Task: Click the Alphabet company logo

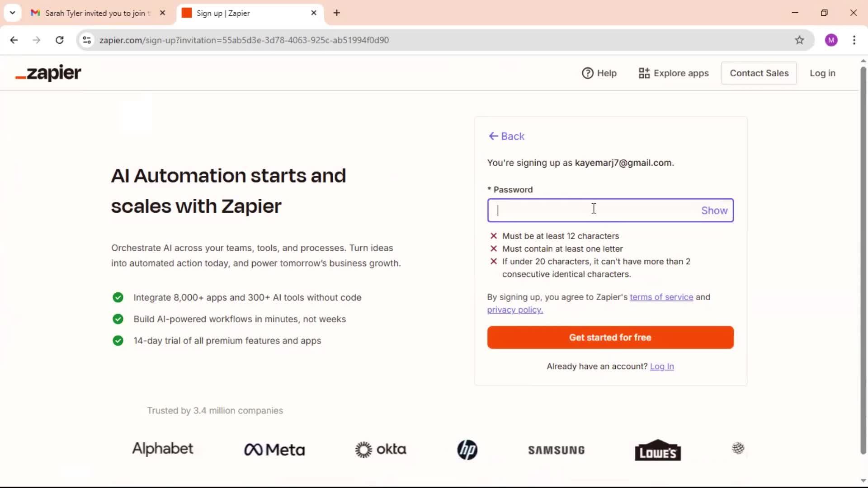Action: 162,449
